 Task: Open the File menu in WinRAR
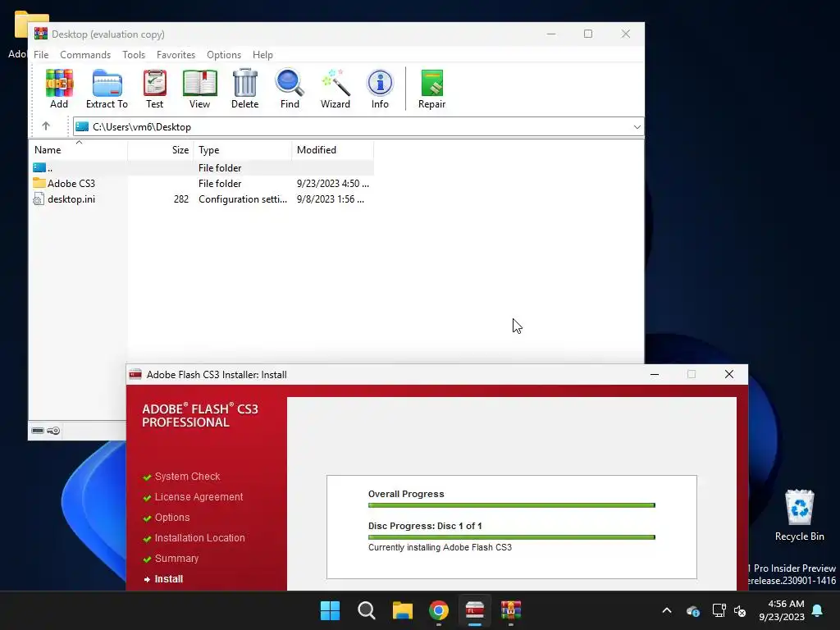[x=41, y=55]
